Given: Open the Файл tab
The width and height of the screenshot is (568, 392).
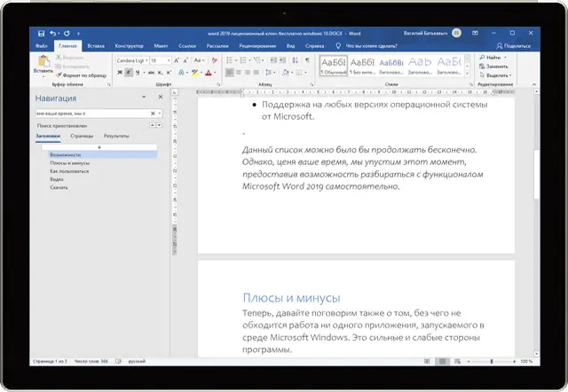Looking at the screenshot, I should [42, 46].
